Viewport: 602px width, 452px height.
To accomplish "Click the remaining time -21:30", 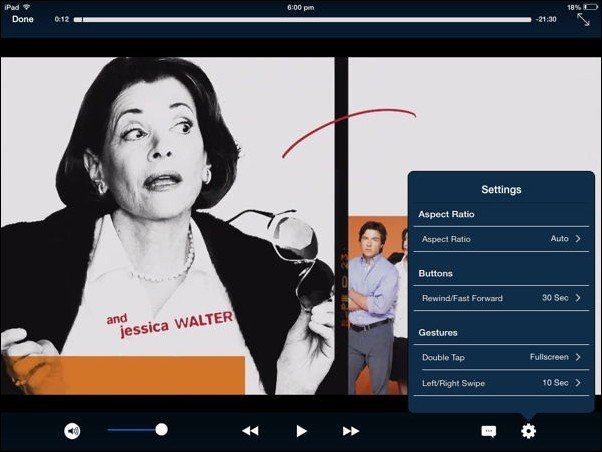I will tap(546, 19).
